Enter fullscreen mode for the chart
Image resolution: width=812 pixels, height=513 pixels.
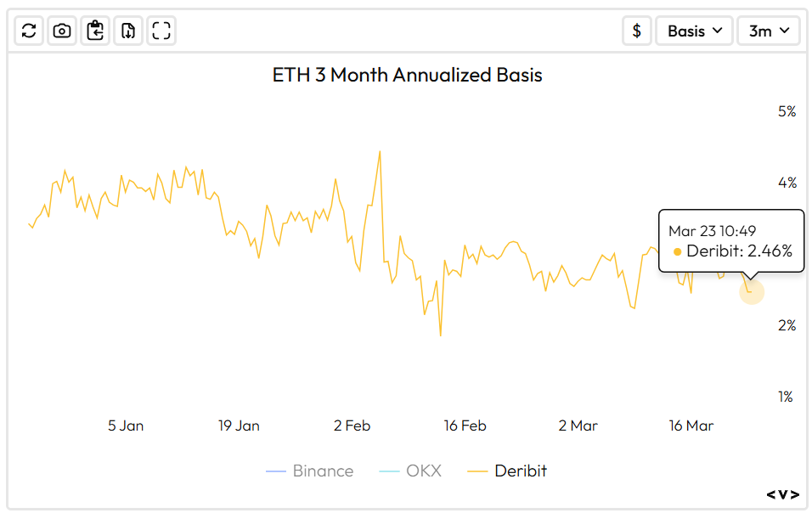(161, 31)
